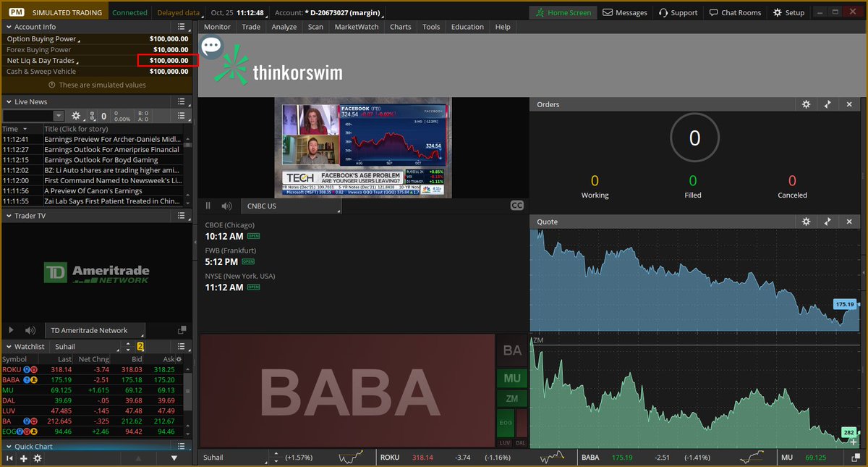Viewport: 868px width, 467px height.
Task: Switch to the MarketWatch tab
Action: [x=357, y=27]
